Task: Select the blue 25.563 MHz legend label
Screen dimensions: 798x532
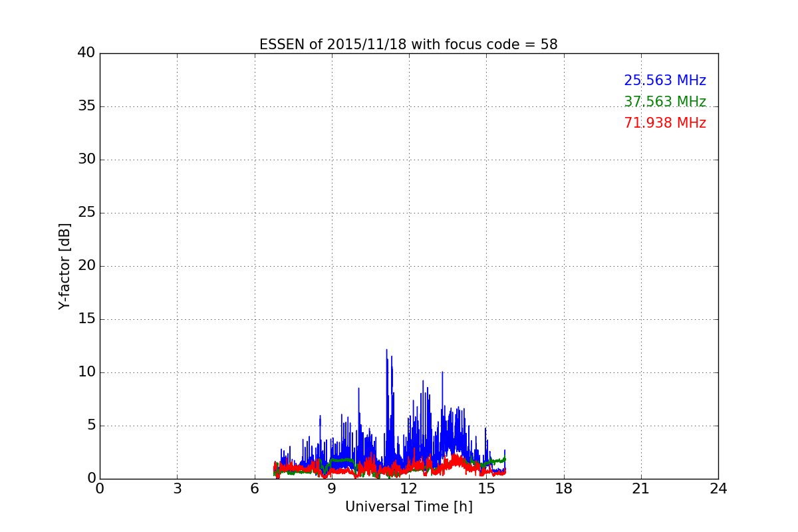Action: 665,80
